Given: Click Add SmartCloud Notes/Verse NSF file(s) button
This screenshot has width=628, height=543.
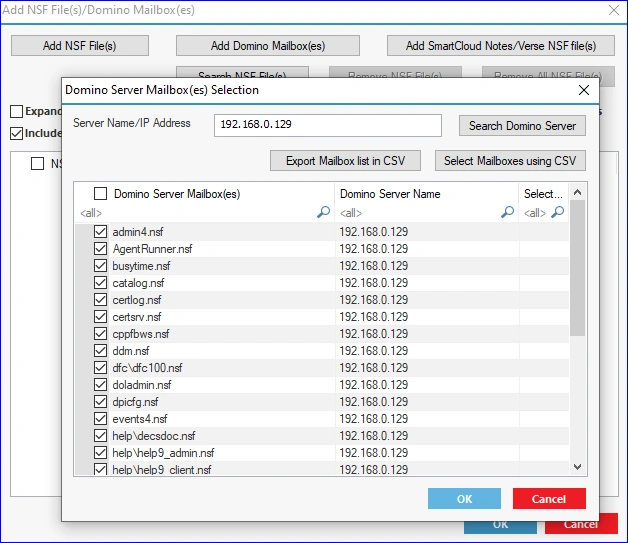Looking at the screenshot, I should [x=501, y=46].
